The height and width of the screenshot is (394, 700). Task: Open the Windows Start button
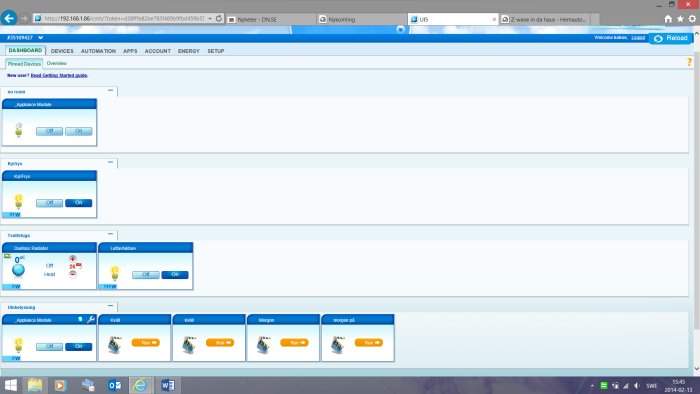click(x=11, y=385)
